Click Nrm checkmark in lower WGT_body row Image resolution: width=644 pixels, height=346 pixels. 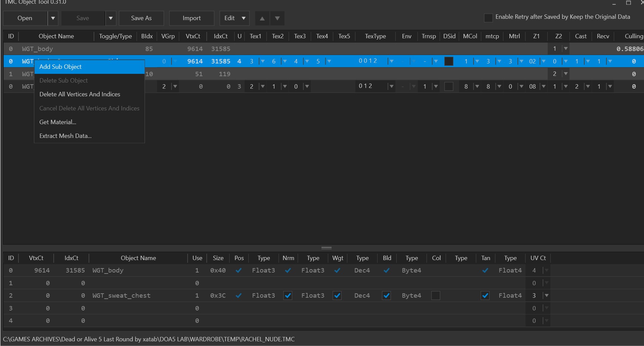point(288,270)
